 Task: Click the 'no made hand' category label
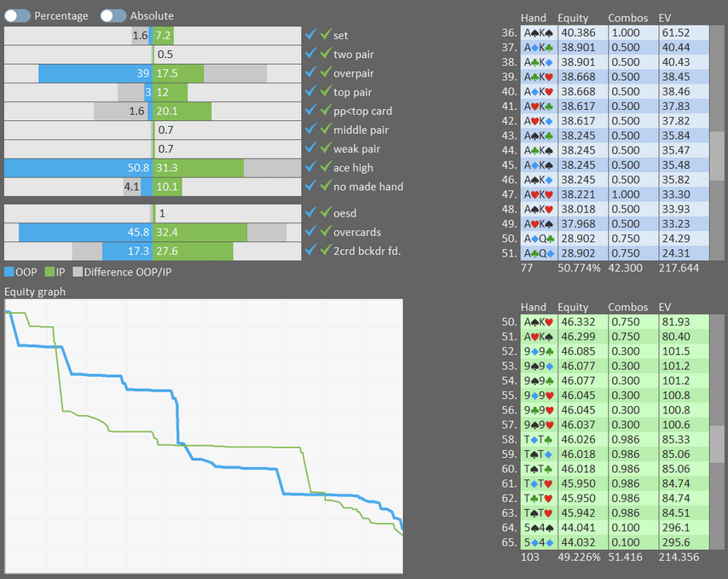368,187
